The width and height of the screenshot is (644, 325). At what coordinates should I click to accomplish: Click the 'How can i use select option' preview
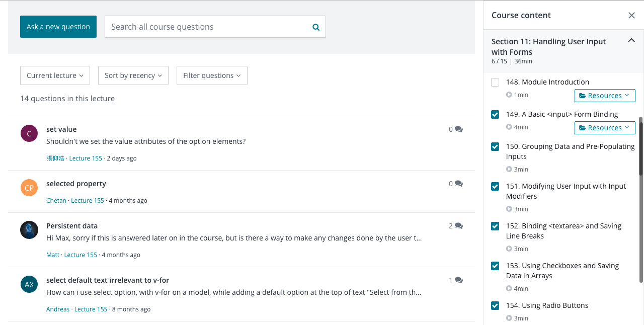[x=234, y=292]
